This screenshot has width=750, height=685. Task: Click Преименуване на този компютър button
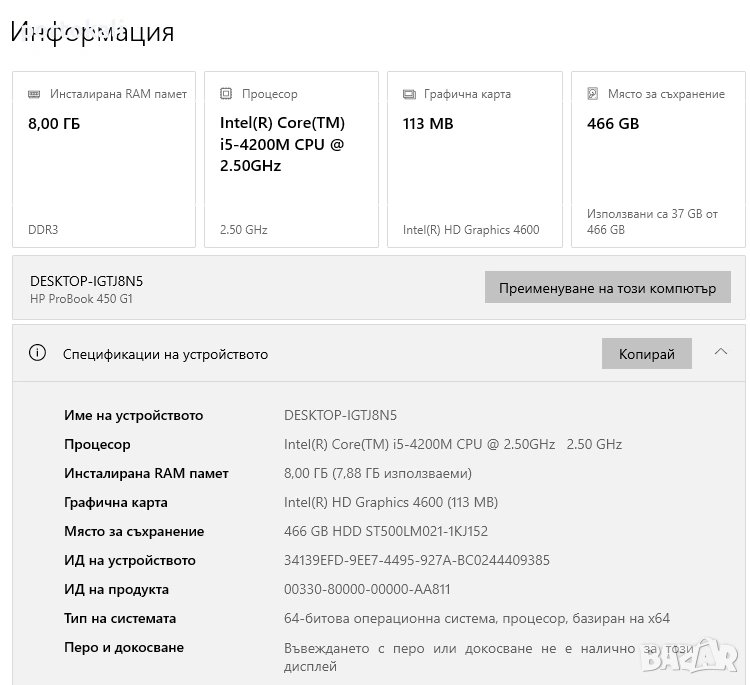[607, 287]
